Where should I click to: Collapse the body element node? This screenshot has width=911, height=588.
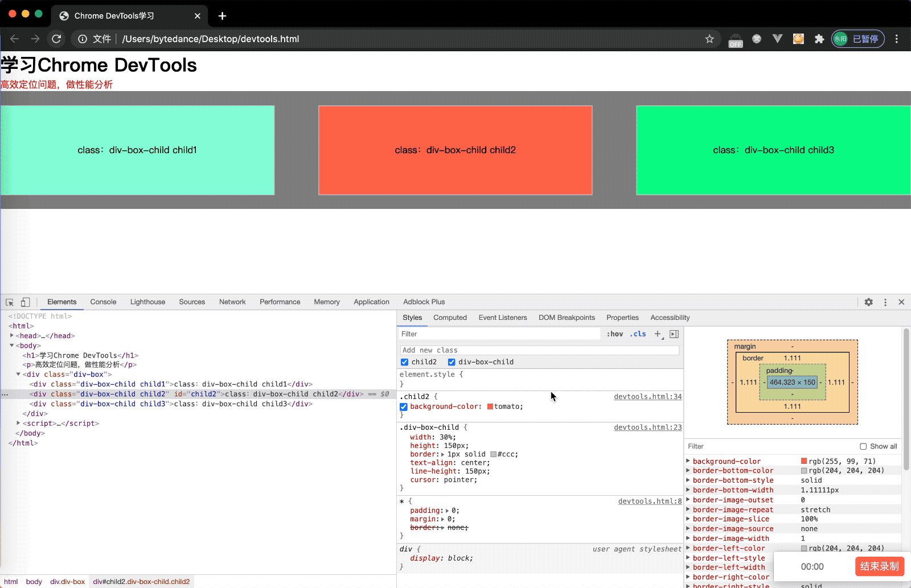pos(12,346)
